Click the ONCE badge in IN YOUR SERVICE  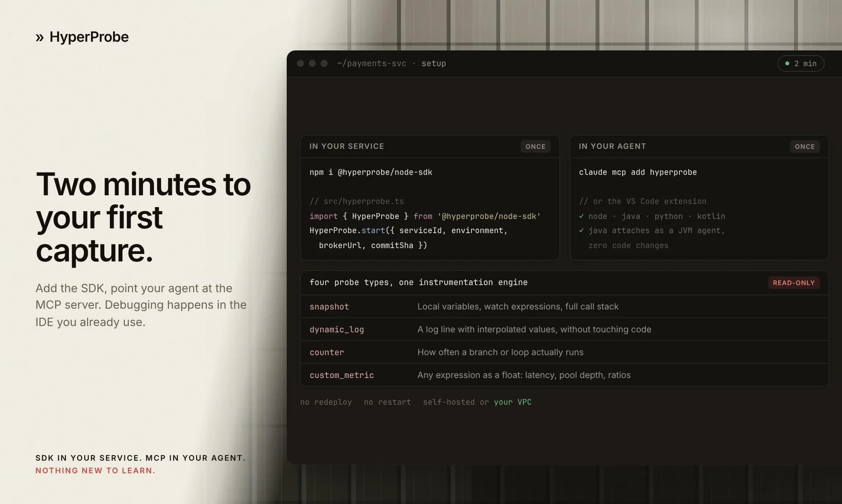[x=535, y=147]
